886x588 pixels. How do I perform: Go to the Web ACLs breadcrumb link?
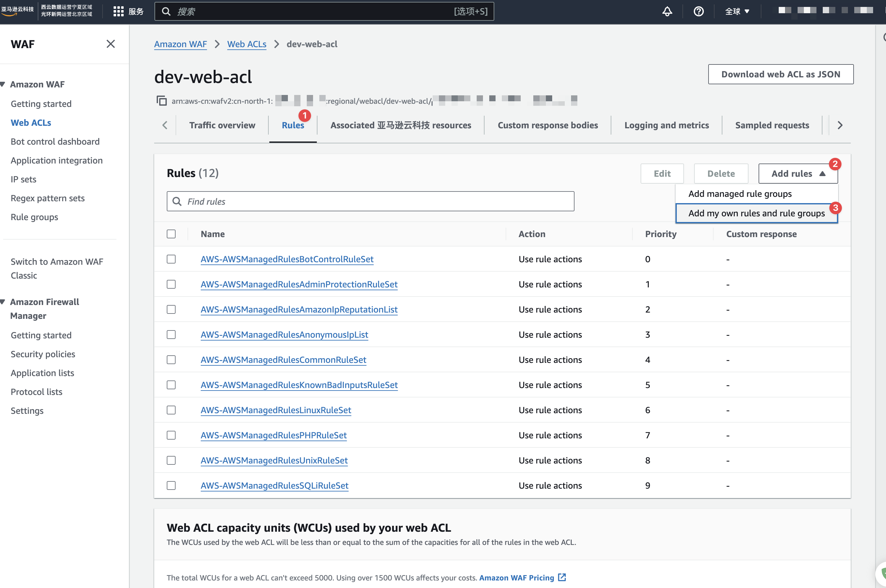tap(247, 44)
